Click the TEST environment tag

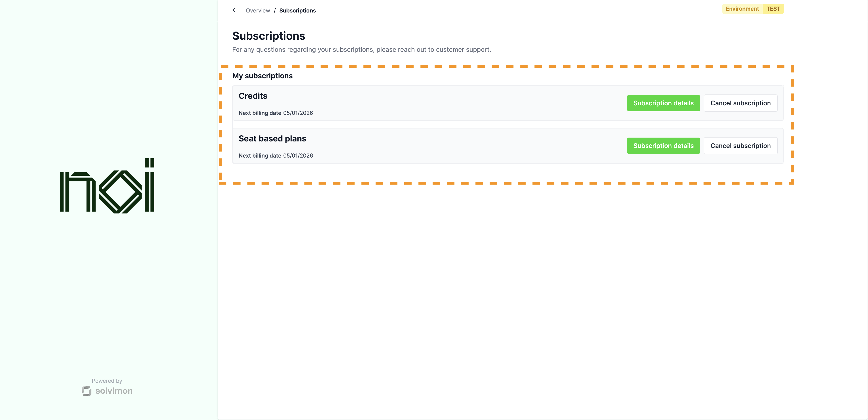point(773,9)
